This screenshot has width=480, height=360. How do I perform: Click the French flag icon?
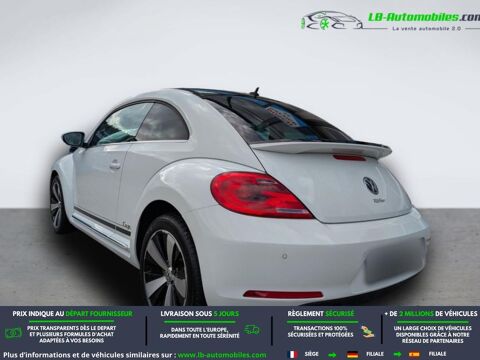pyautogui.click(x=293, y=354)
